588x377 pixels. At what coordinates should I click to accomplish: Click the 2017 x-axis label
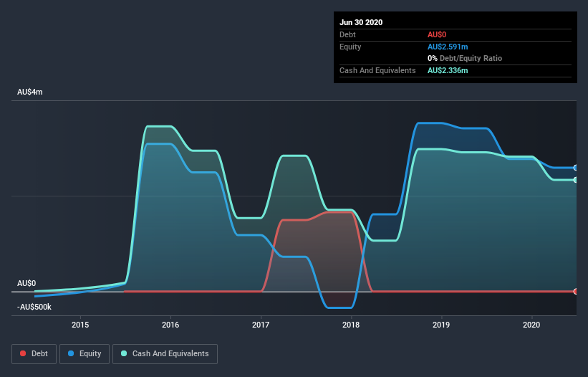pos(261,325)
